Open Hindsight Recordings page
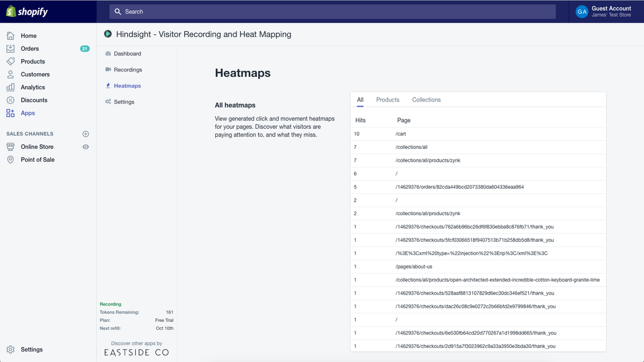Screen dimensions: 644x362 [128, 69]
